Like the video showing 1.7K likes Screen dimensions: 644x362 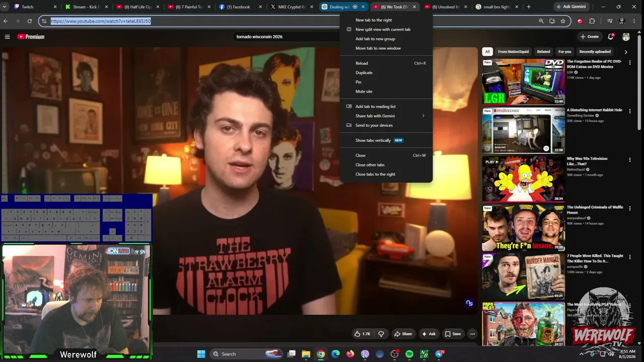[x=362, y=334]
